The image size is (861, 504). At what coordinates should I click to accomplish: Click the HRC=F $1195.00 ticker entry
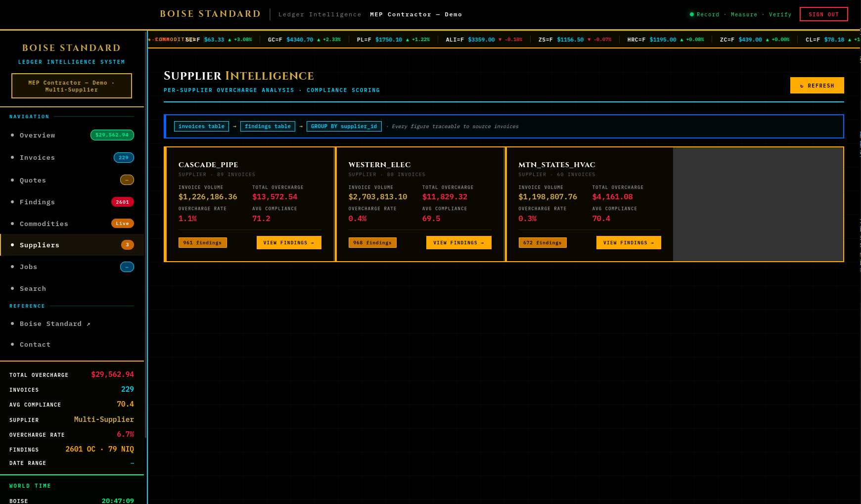pos(666,40)
